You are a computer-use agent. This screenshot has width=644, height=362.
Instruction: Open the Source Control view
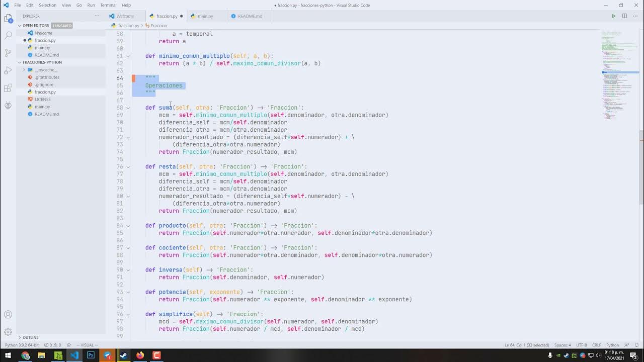[8, 53]
